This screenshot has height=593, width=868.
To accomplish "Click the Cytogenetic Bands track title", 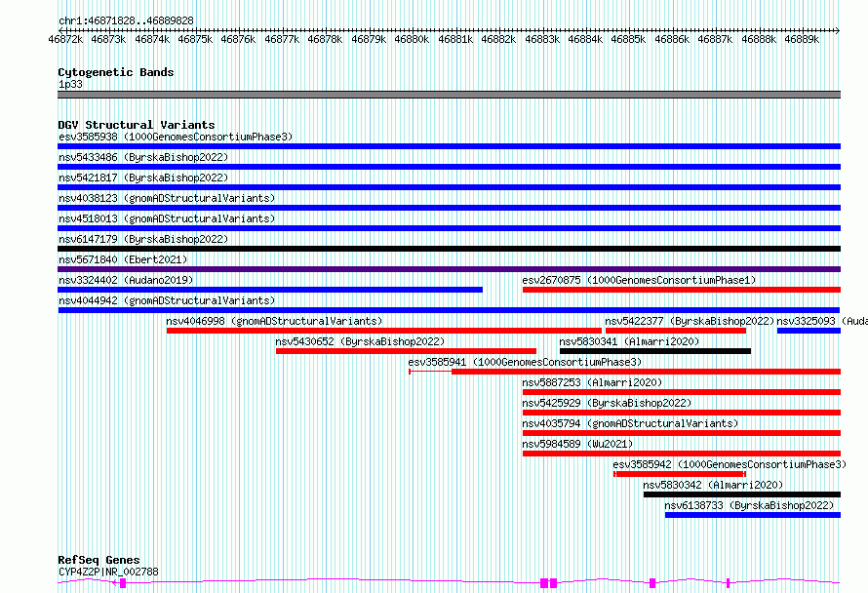I will pos(116,72).
